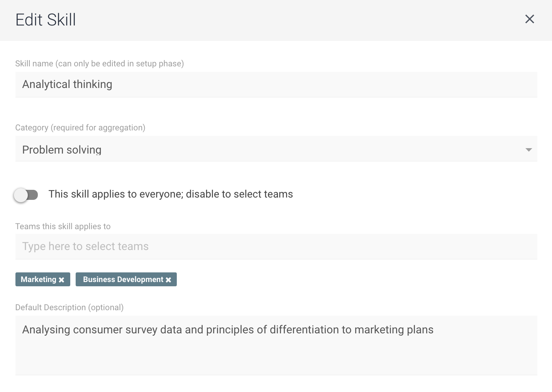The image size is (552, 392).
Task: Click the 'Teams this skill applies to' label
Action: [x=63, y=226]
